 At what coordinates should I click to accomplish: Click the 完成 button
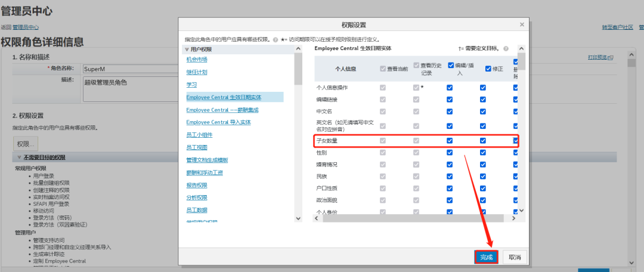pyautogui.click(x=487, y=257)
